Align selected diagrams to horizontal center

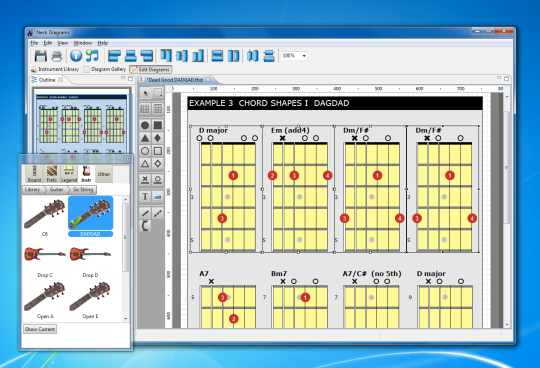coord(131,55)
